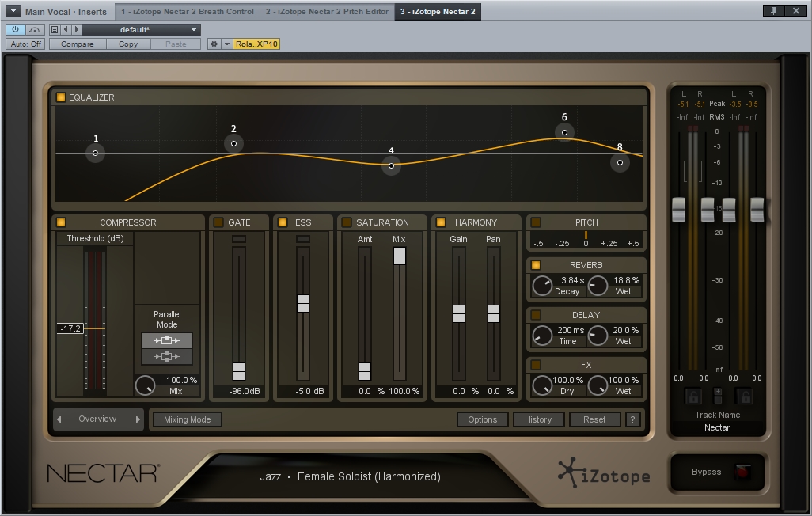
Task: Click the input gain lock icon
Action: [693, 396]
